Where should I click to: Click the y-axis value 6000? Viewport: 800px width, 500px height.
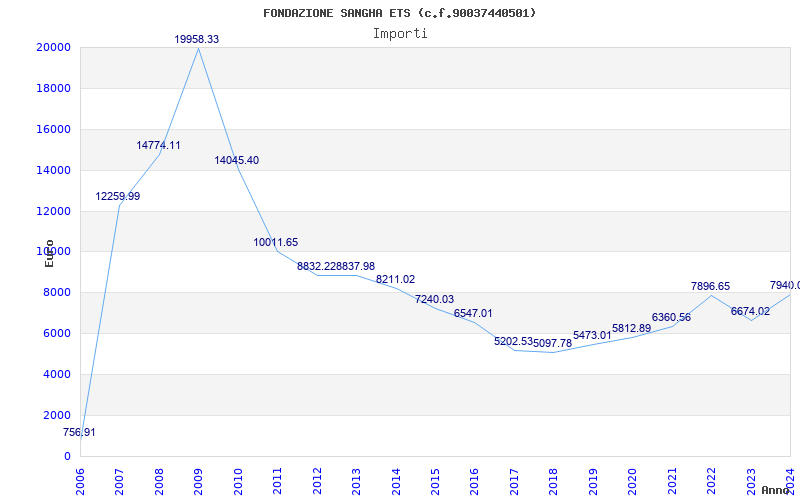(56, 334)
